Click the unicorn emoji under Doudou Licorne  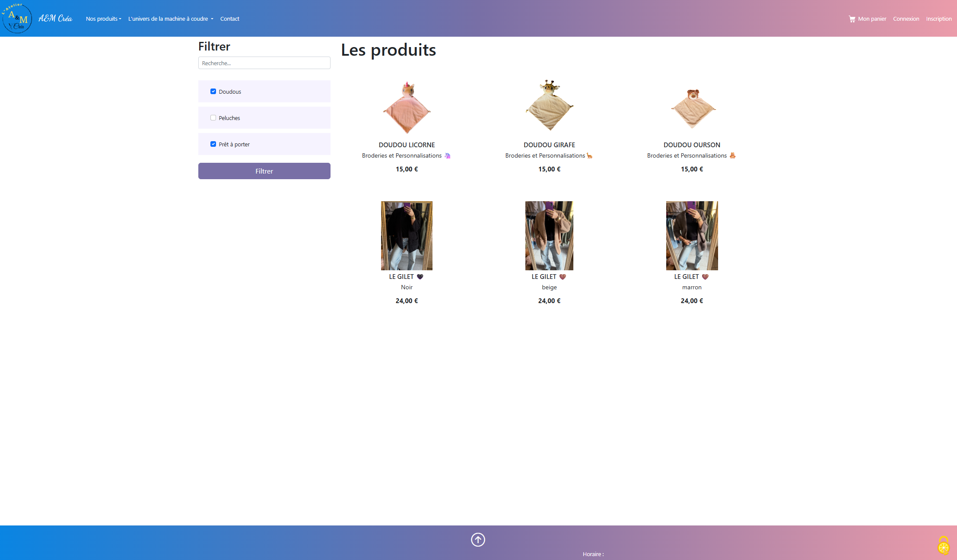point(448,156)
